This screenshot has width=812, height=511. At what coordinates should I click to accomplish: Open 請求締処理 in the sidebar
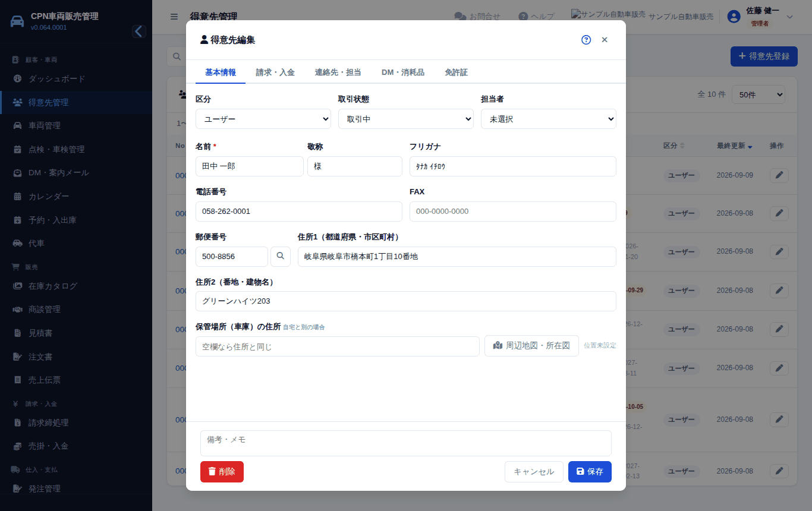pyautogui.click(x=76, y=423)
